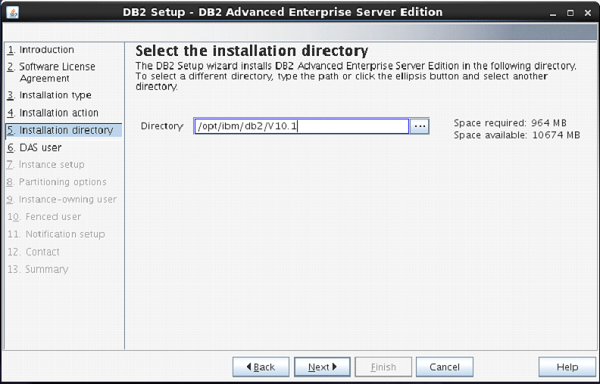This screenshot has height=384, width=600.
Task: Click the Select the installation directory heading
Action: coord(252,51)
